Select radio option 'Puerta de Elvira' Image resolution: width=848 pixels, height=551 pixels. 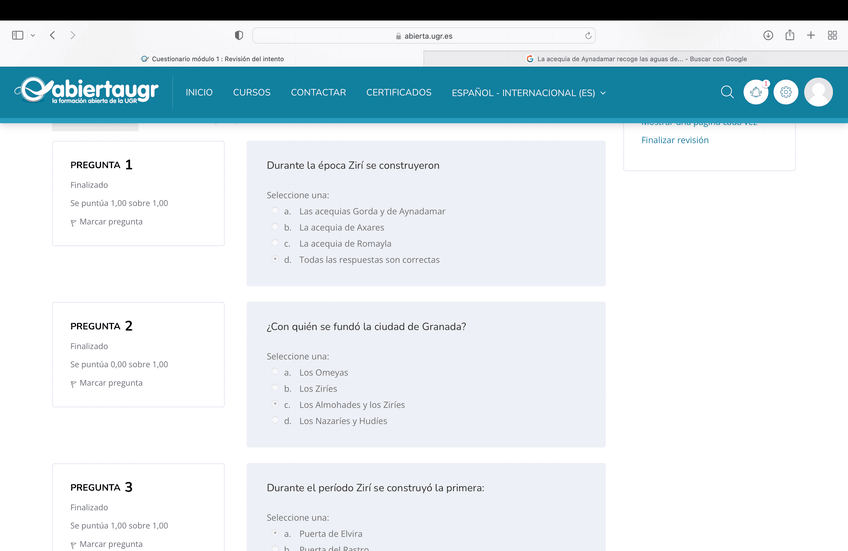pos(275,534)
